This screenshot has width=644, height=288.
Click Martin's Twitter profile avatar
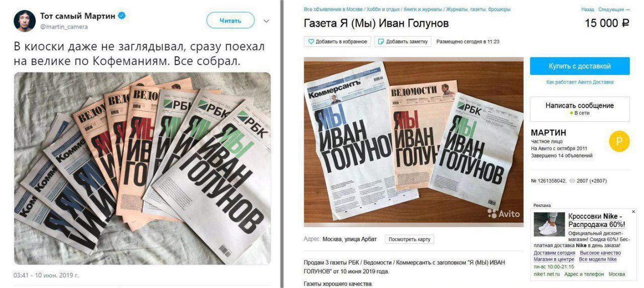point(24,21)
